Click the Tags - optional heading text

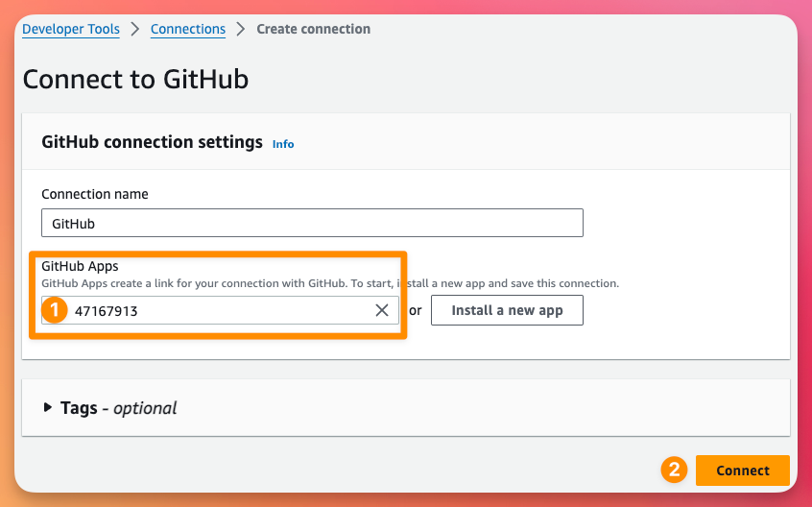(119, 408)
